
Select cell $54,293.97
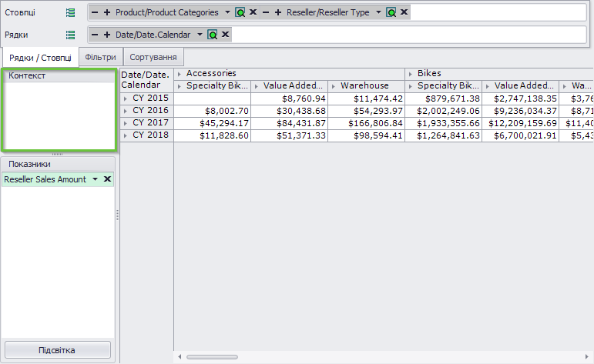[x=366, y=112]
